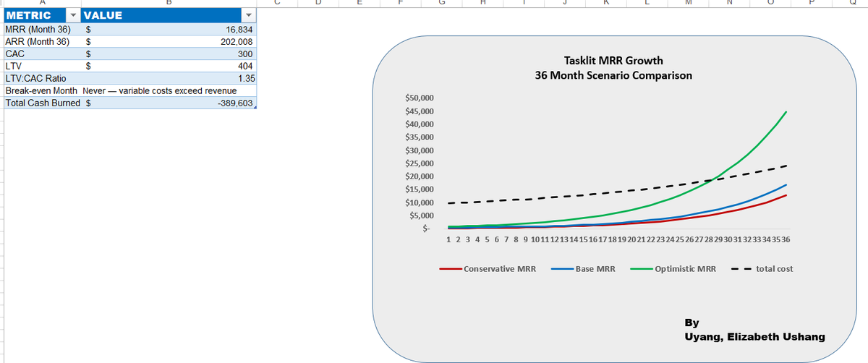Select the VALUE header cell
868x363 pixels.
click(169, 16)
